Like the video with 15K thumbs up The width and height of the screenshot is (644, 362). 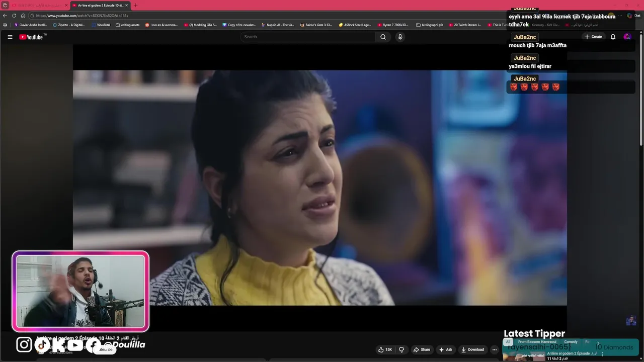(x=385, y=349)
